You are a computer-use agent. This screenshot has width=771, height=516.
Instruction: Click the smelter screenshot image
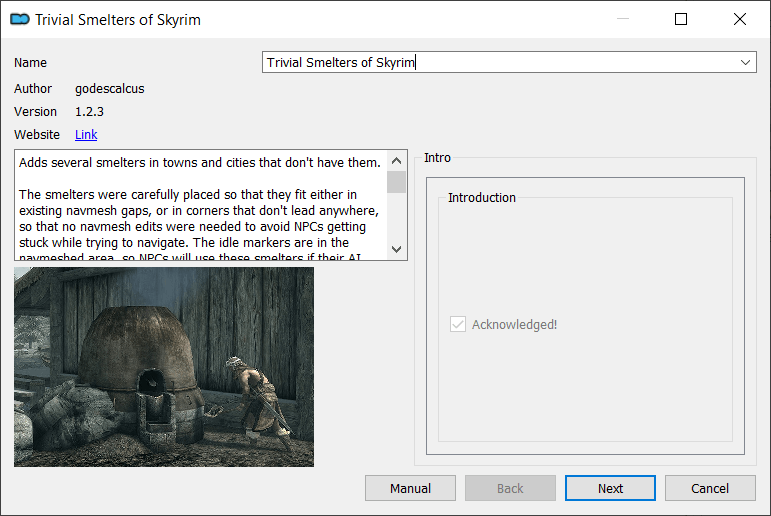(x=164, y=367)
